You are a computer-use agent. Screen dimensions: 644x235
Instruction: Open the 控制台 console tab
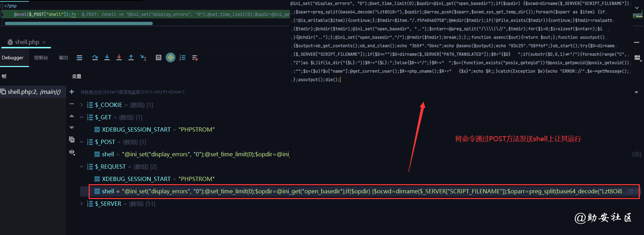click(x=41, y=58)
